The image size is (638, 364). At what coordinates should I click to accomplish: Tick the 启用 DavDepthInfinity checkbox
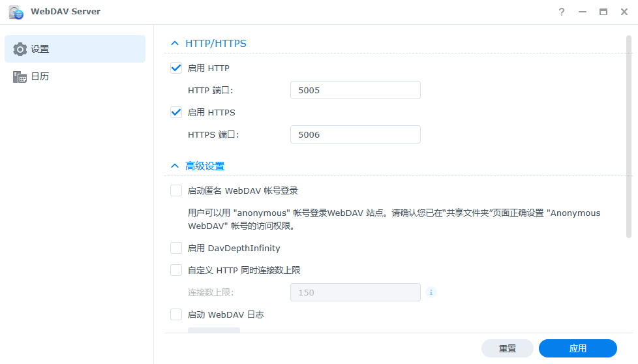pyautogui.click(x=176, y=248)
